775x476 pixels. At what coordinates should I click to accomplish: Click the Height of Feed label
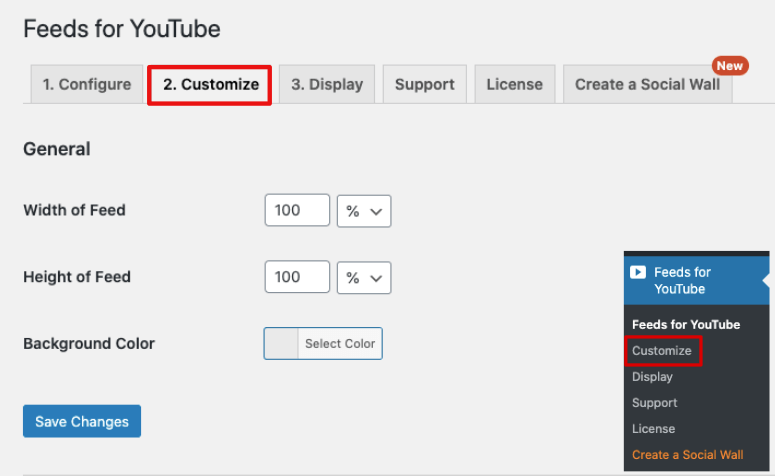pyautogui.click(x=77, y=277)
